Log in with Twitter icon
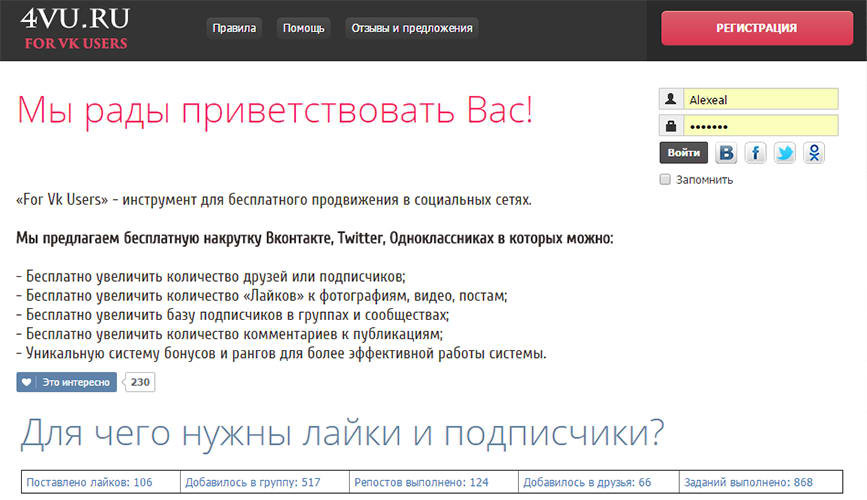 click(x=785, y=153)
